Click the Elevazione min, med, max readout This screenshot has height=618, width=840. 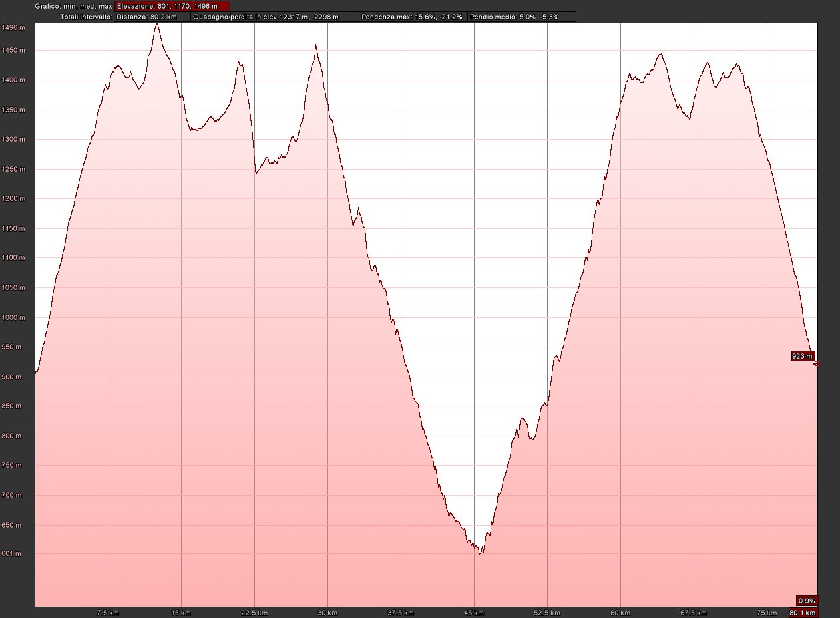tap(172, 6)
